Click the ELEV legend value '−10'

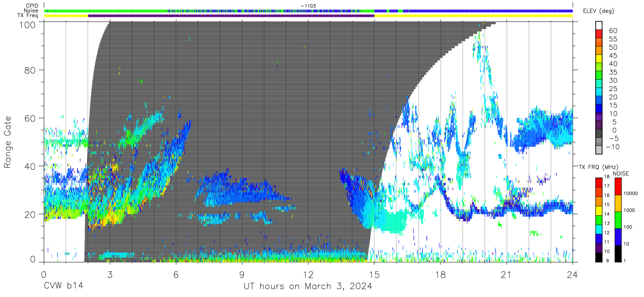click(613, 147)
